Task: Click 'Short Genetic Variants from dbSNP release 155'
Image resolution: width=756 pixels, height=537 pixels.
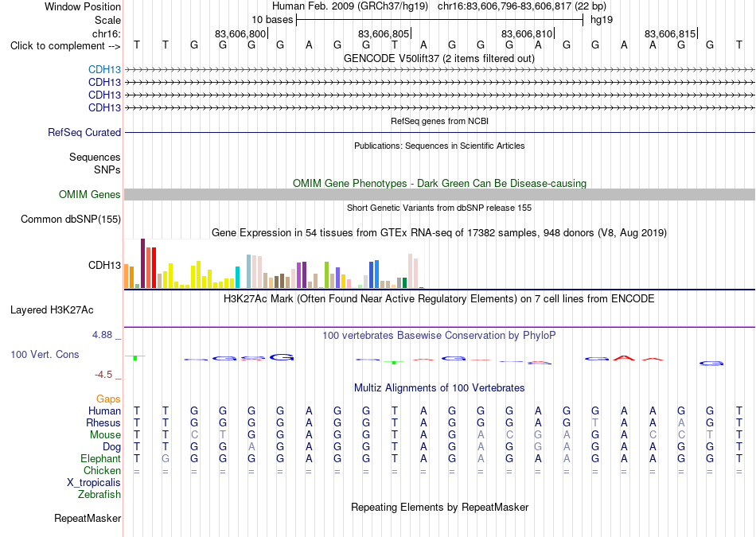Action: 439,208
